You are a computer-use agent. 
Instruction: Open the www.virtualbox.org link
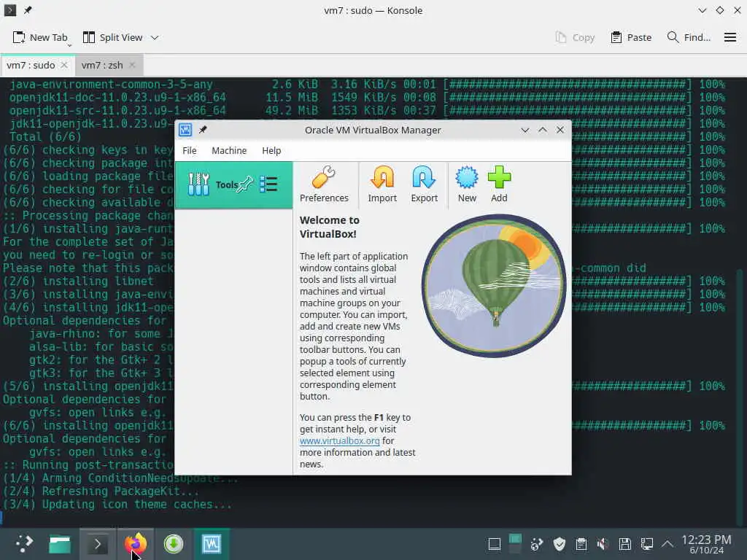[x=340, y=441]
